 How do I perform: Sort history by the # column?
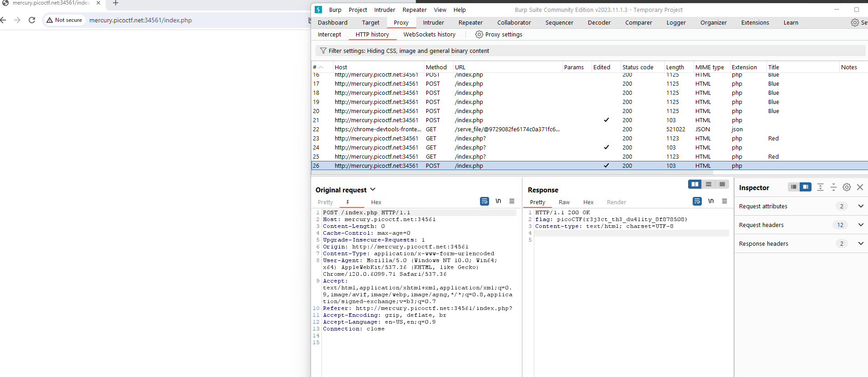click(322, 67)
